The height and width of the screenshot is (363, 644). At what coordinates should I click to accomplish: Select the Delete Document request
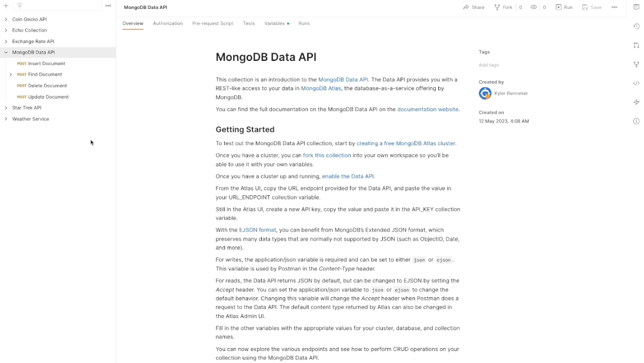47,85
